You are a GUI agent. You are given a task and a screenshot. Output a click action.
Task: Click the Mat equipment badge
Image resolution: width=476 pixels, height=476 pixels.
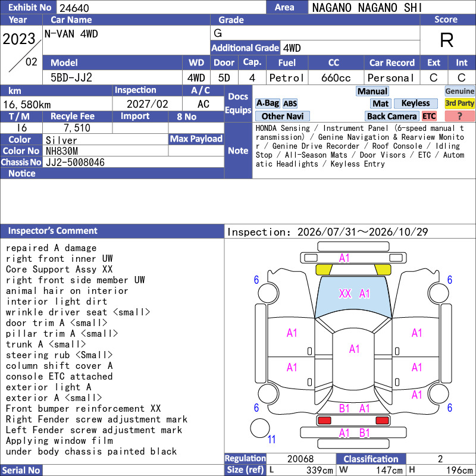click(380, 104)
